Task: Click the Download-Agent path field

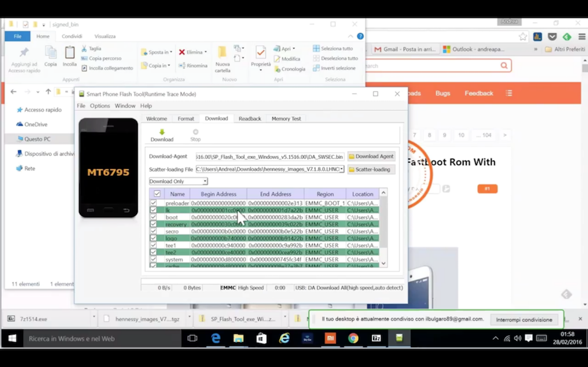Action: (270, 157)
